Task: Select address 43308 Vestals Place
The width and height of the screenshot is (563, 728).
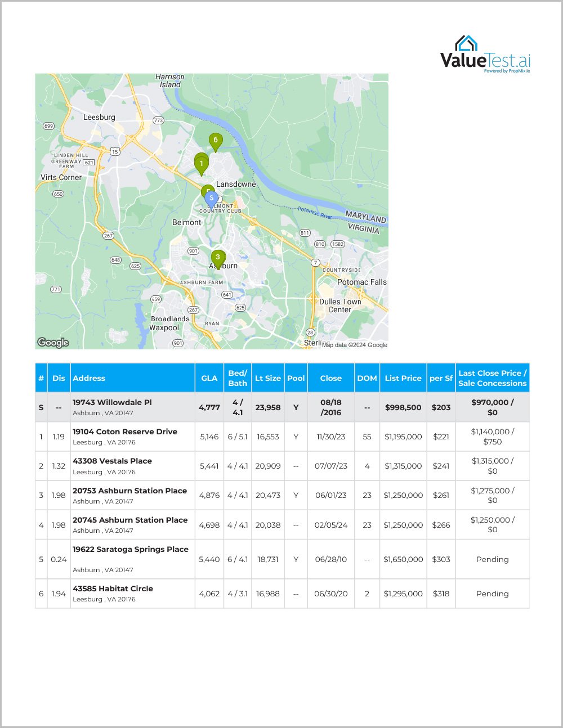Action: tap(112, 461)
